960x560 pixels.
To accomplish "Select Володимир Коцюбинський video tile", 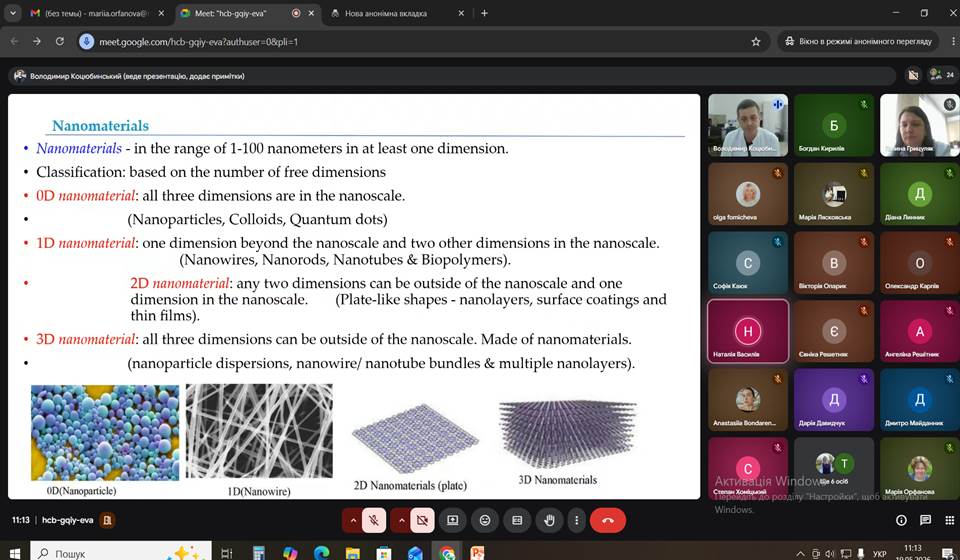I will [x=748, y=125].
